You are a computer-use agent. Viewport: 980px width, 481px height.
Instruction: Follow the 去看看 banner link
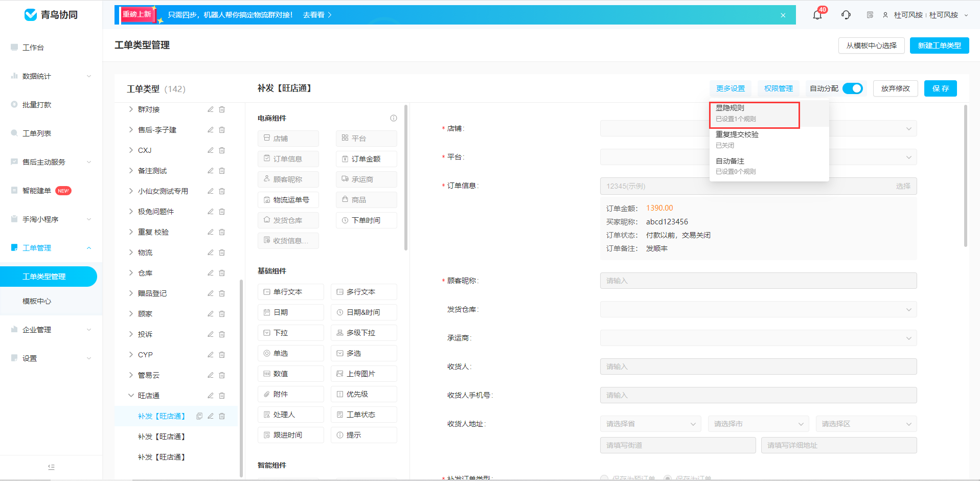[317, 15]
